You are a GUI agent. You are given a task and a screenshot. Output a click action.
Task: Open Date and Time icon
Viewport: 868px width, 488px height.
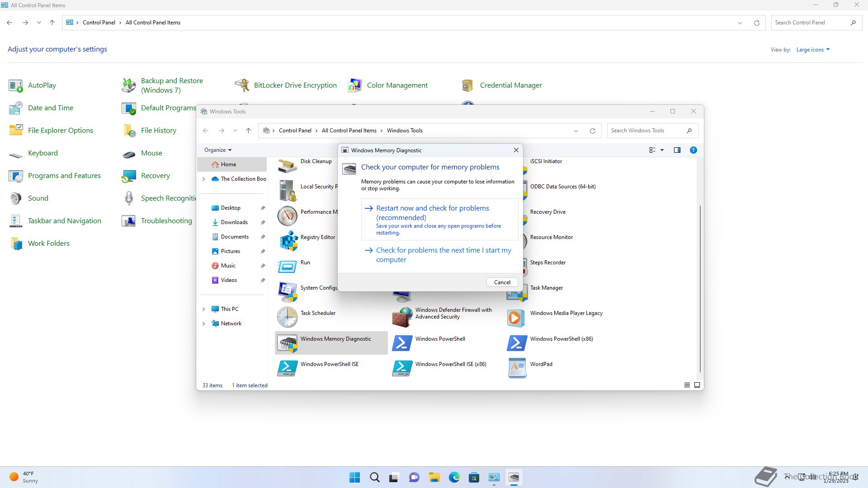(16, 108)
